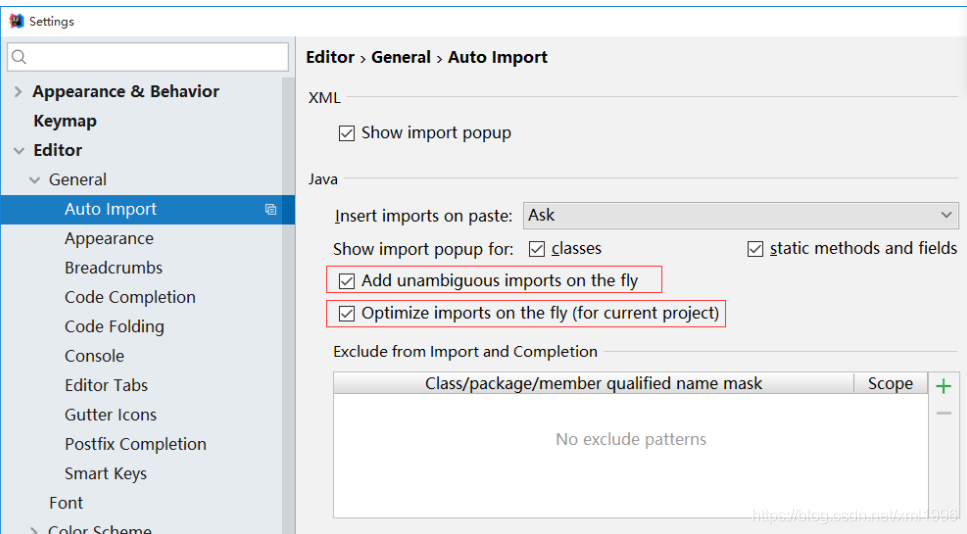This screenshot has width=967, height=534.
Task: Toggle XML Show import popup checkbox
Action: click(347, 133)
